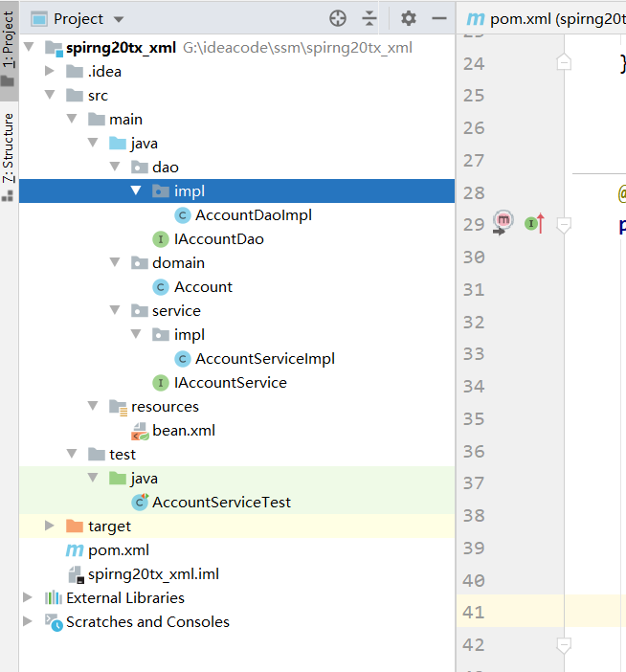Click the implements-interface gutter icon on line 29
Viewport: 626px width, 672px height.
pyautogui.click(x=534, y=223)
